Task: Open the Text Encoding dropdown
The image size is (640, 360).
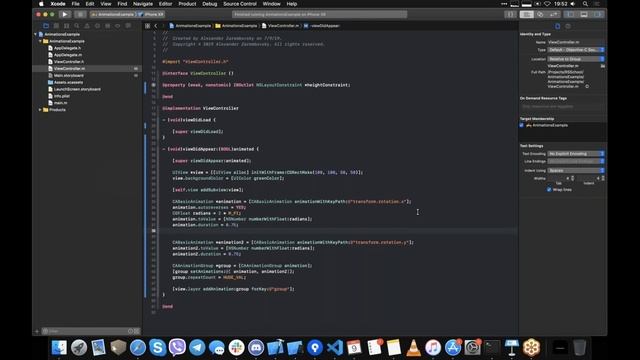Action: [576, 154]
